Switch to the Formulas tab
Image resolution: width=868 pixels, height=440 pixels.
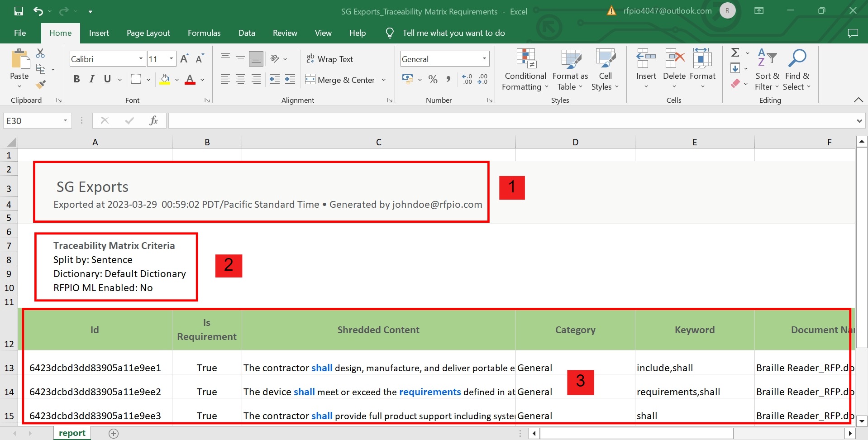204,33
